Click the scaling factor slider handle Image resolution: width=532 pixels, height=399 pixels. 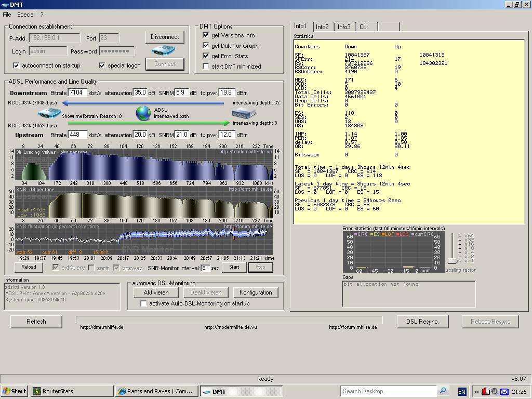[453, 261]
